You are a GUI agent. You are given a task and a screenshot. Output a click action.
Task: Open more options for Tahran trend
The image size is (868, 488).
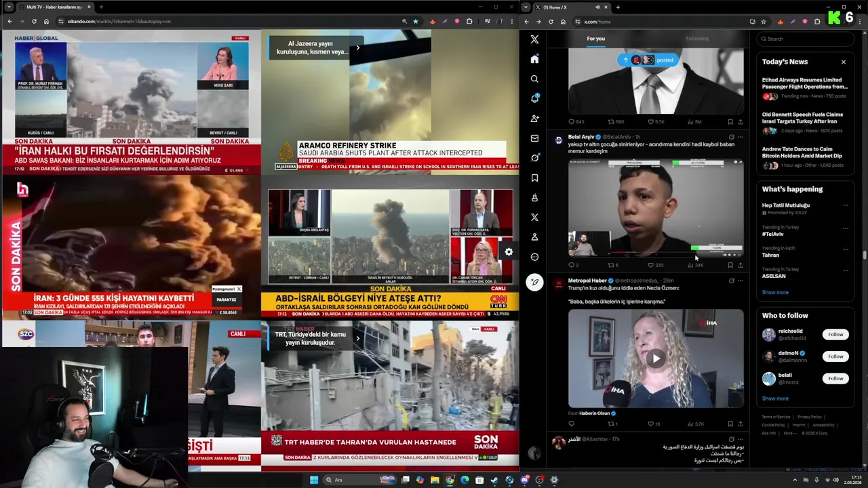tap(846, 249)
